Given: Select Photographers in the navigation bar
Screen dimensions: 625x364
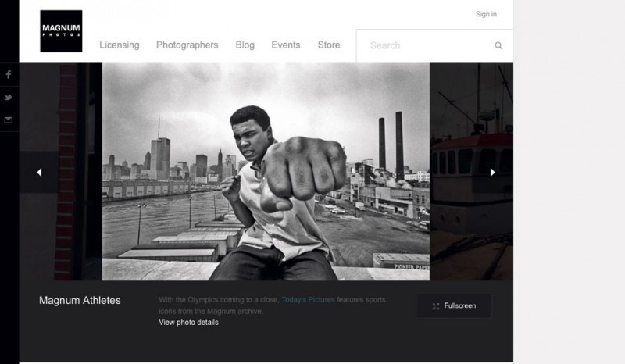Looking at the screenshot, I should [187, 45].
